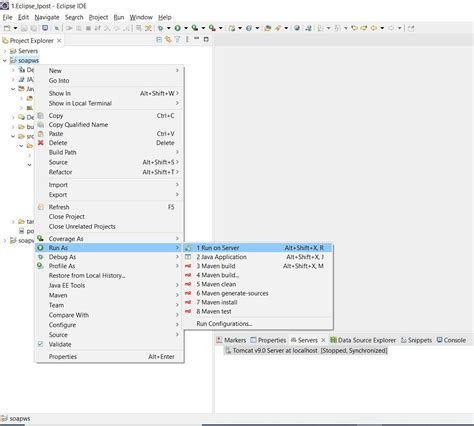Open the Run button dropdown arrow
This screenshot has width=474, height=426.
(186, 28)
